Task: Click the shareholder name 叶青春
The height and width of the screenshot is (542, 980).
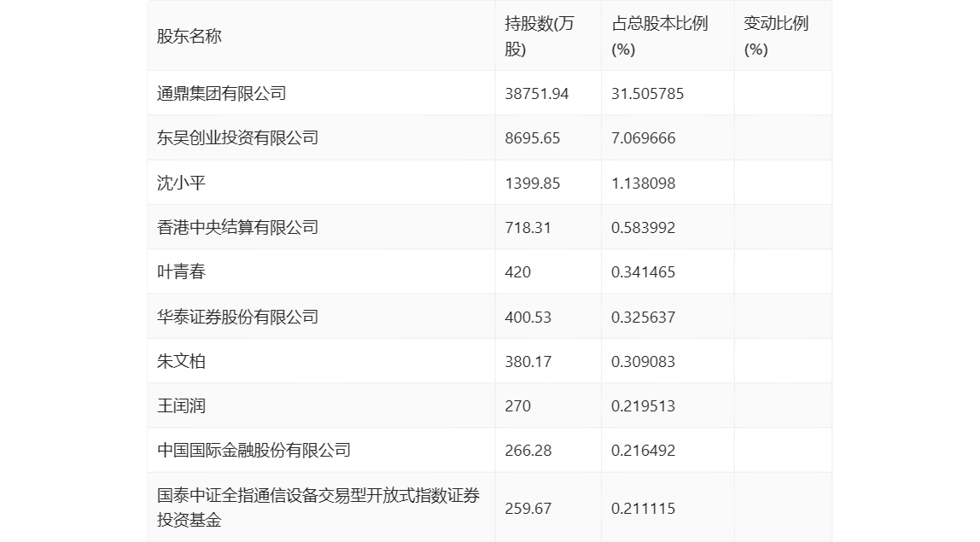Action: point(181,272)
